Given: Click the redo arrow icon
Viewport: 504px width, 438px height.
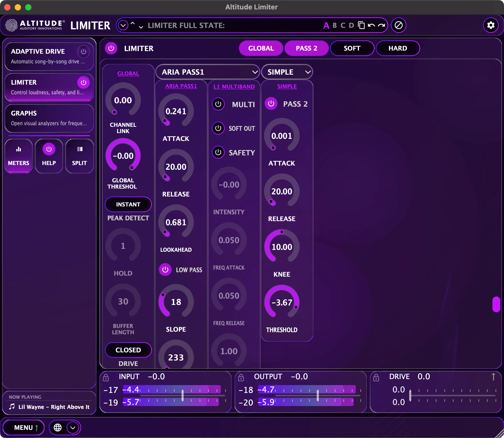Looking at the screenshot, I should 381,25.
